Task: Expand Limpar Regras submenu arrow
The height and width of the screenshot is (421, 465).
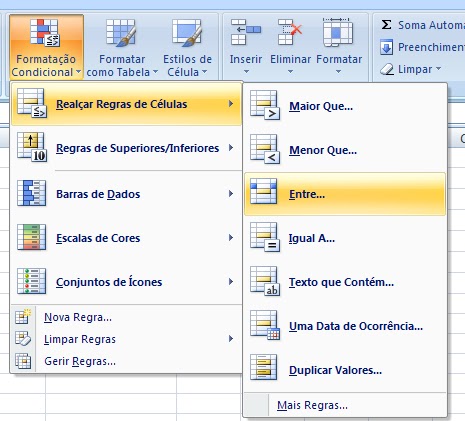Action: (231, 339)
